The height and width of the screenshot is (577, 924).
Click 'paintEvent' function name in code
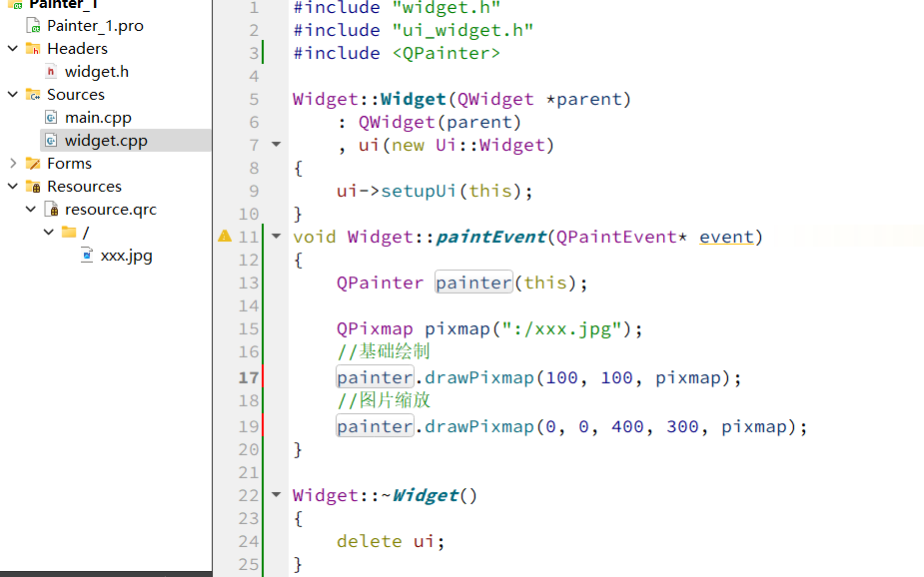click(490, 237)
